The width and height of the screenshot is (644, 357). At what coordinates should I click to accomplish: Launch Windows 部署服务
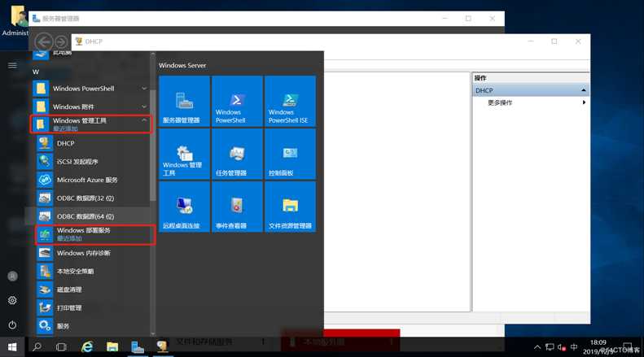(x=94, y=235)
